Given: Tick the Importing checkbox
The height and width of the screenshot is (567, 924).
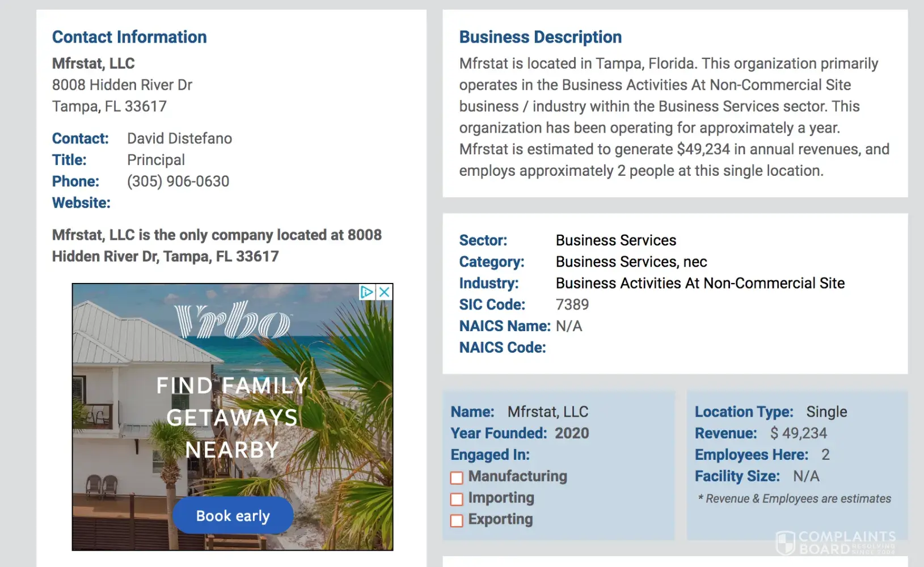Looking at the screenshot, I should pos(457,499).
